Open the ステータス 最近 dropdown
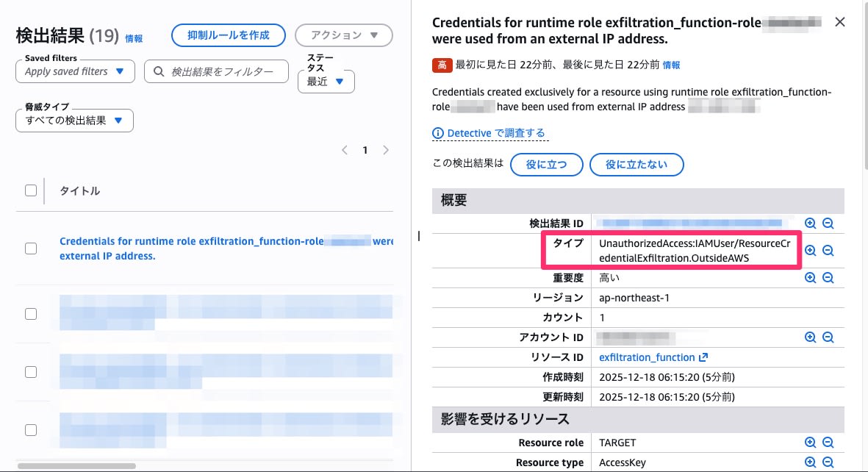This screenshot has height=472, width=868. point(326,82)
